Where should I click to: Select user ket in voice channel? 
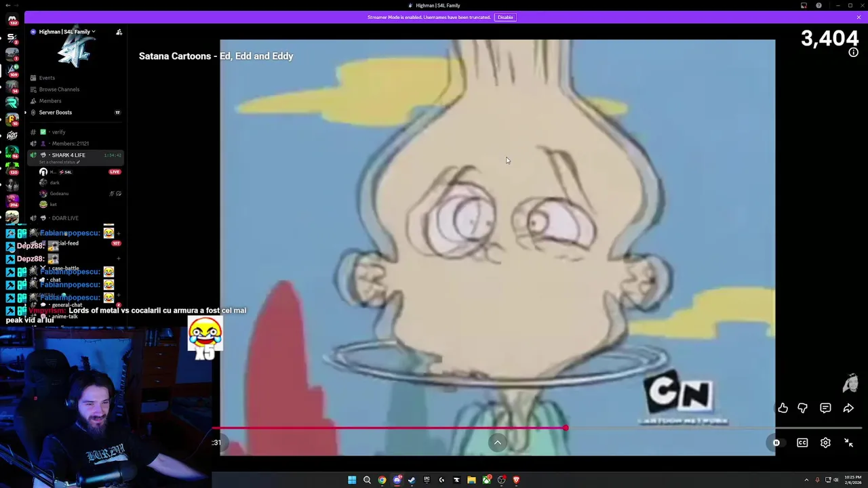click(53, 205)
